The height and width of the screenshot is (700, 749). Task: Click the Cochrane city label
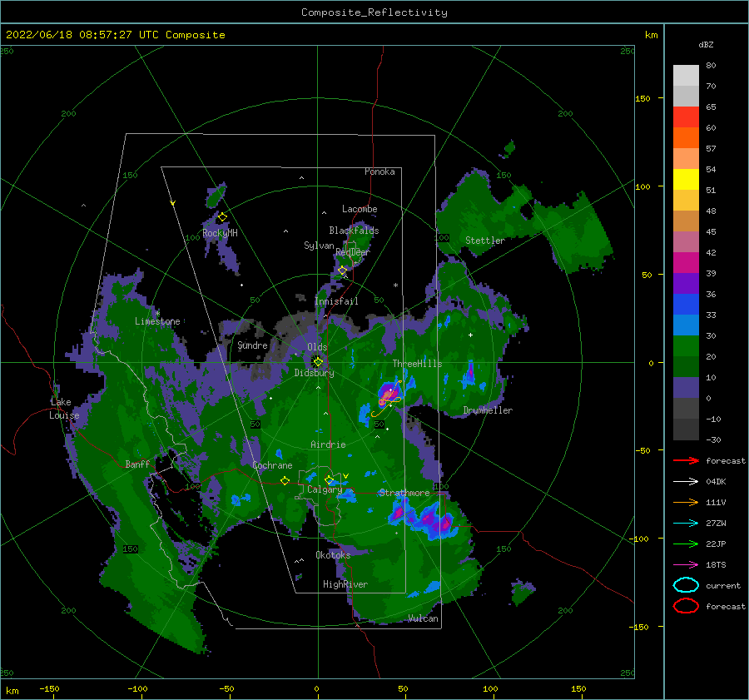point(272,465)
